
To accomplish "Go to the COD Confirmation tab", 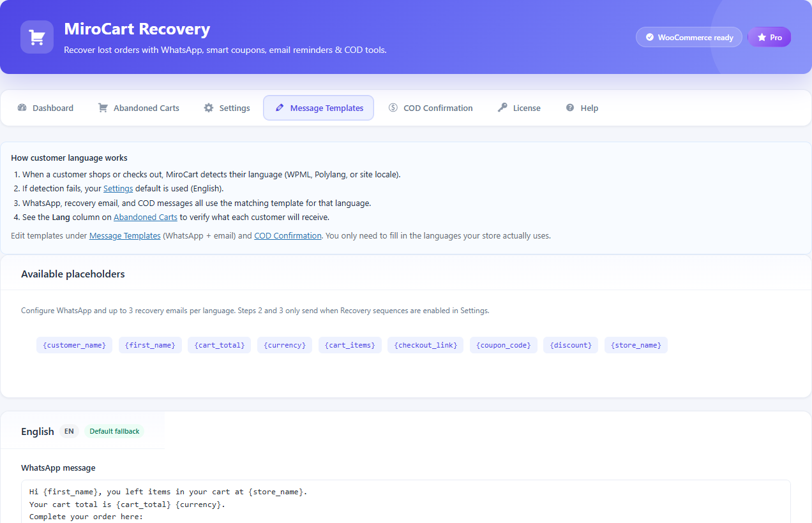I will pos(431,108).
